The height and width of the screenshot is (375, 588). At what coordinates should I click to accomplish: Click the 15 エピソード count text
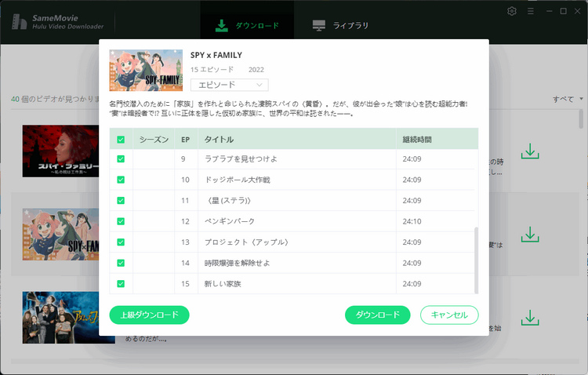click(212, 70)
